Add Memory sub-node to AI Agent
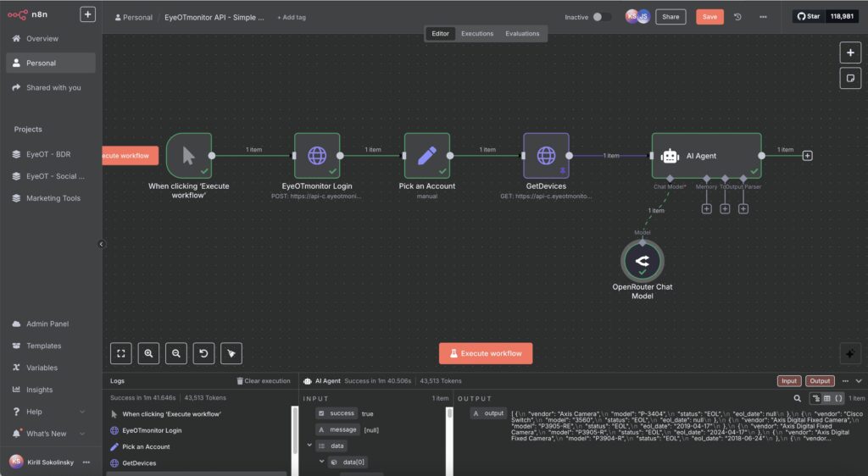The height and width of the screenshot is (476, 868). coord(706,209)
